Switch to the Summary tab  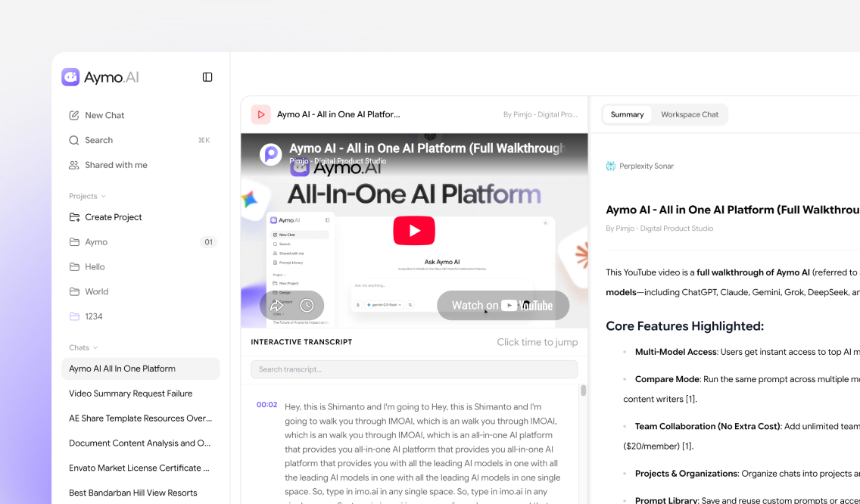tap(627, 114)
